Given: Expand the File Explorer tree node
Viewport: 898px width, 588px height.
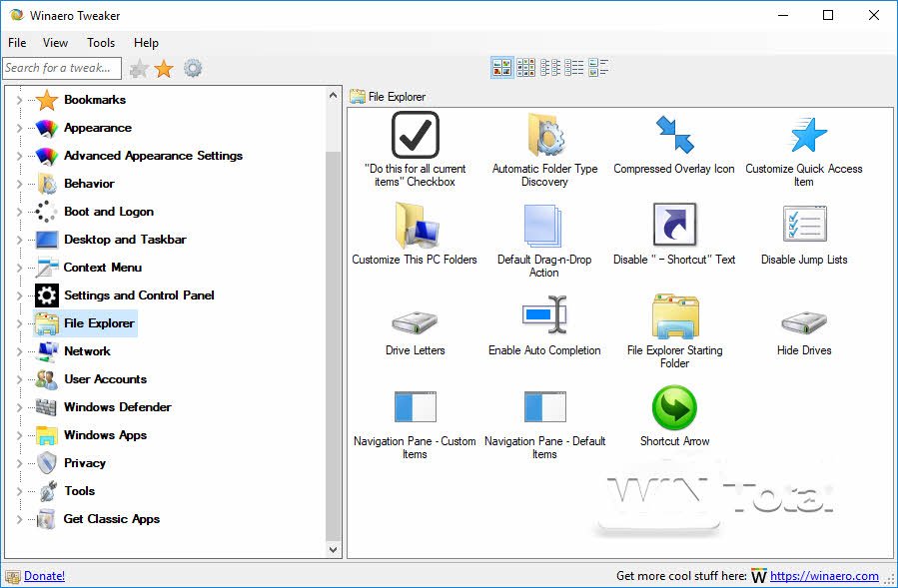Looking at the screenshot, I should tap(19, 323).
